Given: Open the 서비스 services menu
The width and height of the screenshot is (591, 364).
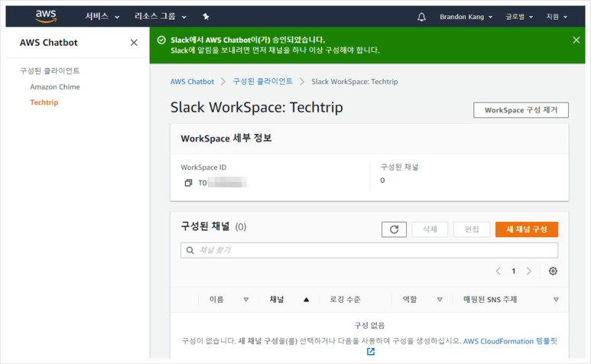Looking at the screenshot, I should point(102,17).
